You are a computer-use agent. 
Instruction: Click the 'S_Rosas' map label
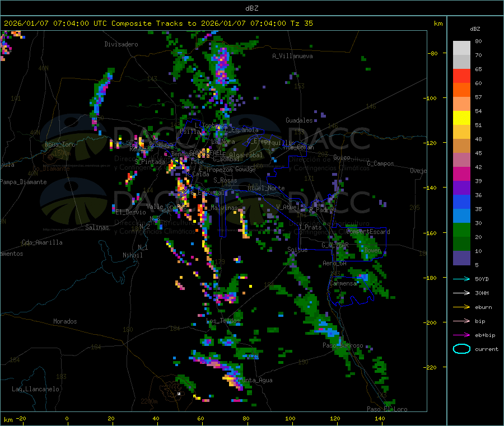[x=225, y=180]
